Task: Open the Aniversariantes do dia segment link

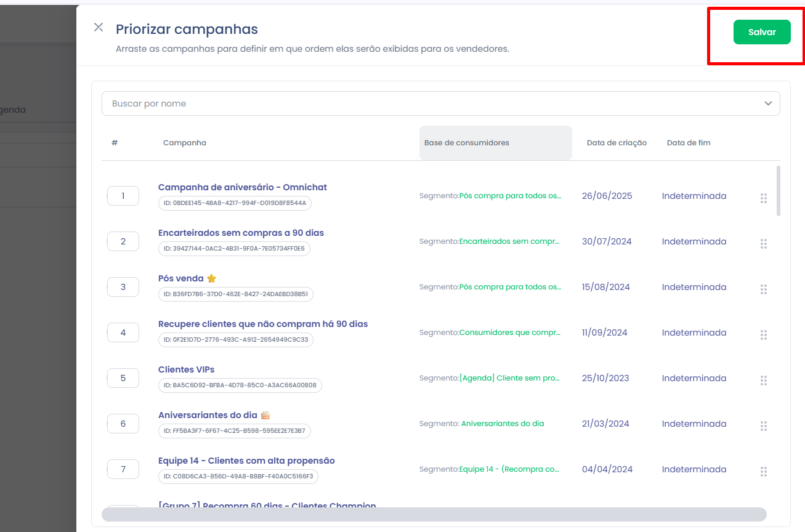Action: 503,424
